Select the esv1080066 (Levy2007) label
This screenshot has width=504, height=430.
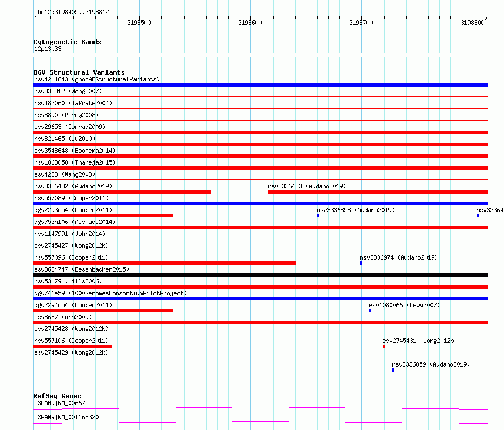(404, 305)
